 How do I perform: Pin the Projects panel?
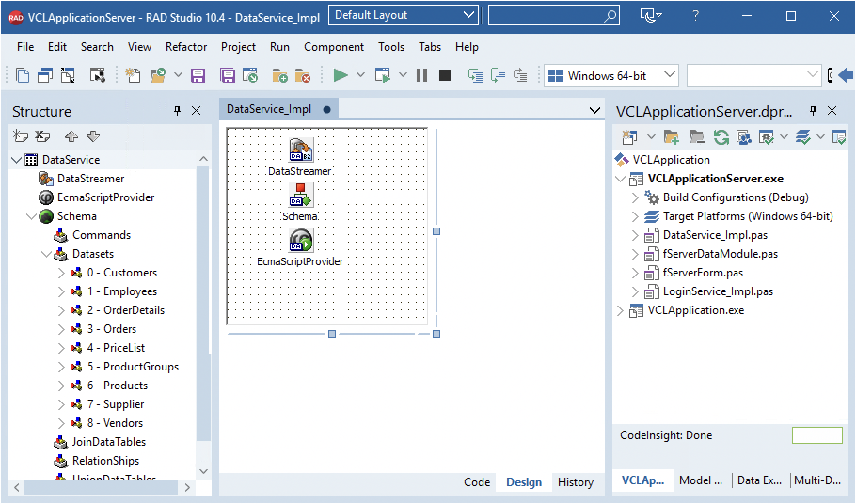(813, 110)
